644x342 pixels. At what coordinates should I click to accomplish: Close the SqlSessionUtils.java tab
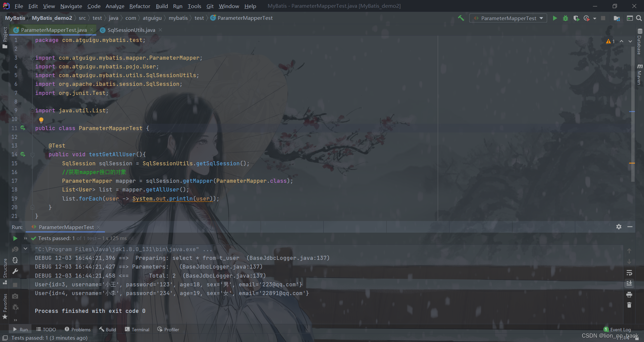point(161,30)
